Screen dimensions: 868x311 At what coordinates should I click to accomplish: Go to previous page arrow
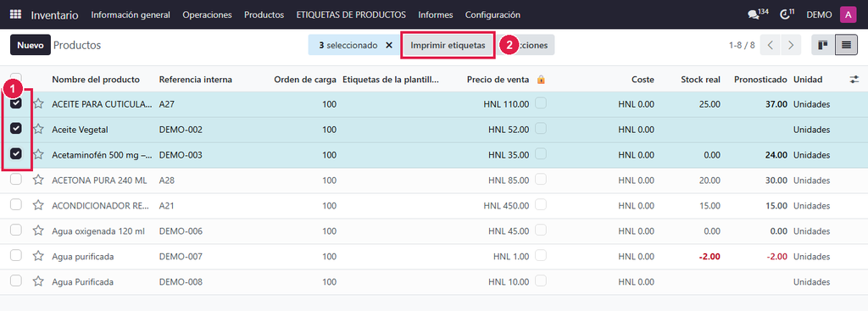770,46
